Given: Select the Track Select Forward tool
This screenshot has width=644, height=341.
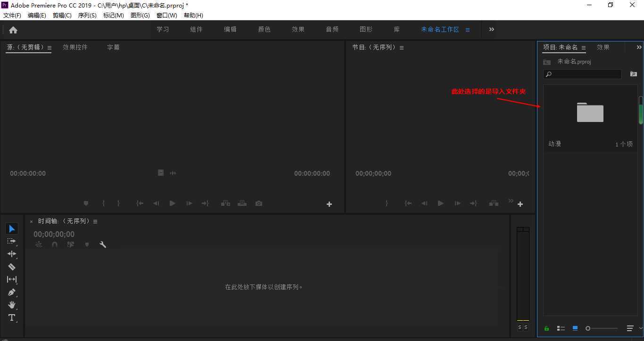Looking at the screenshot, I should (12, 241).
